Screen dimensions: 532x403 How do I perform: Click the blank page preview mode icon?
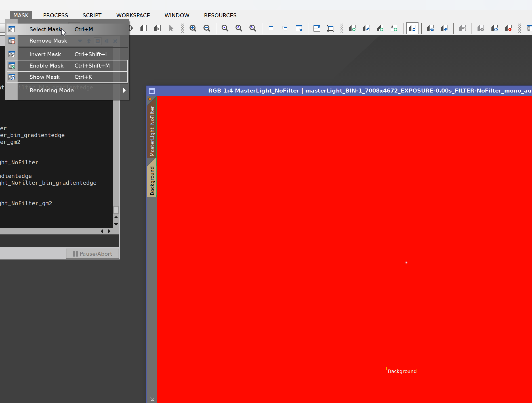point(144,28)
